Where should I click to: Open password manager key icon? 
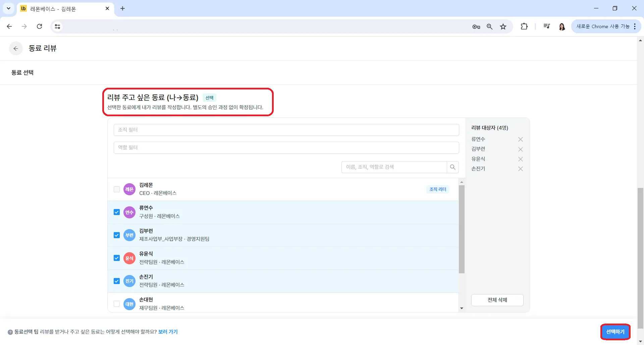click(476, 27)
